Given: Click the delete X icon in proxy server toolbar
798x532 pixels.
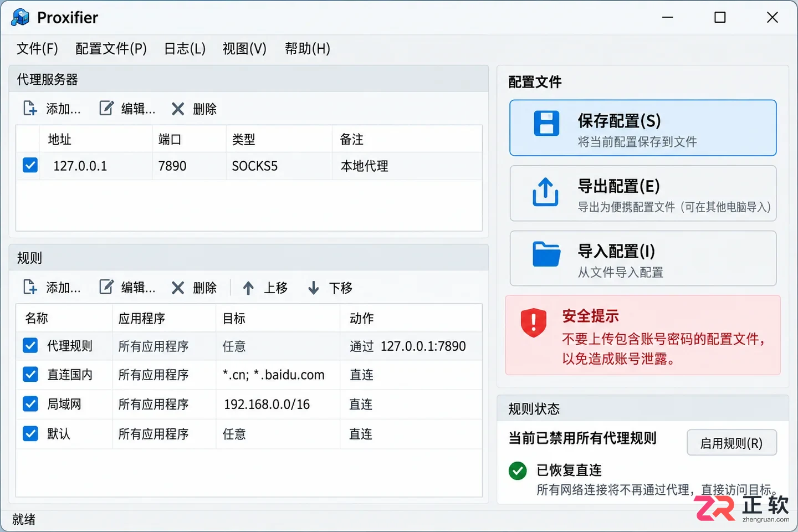Looking at the screenshot, I should [178, 109].
